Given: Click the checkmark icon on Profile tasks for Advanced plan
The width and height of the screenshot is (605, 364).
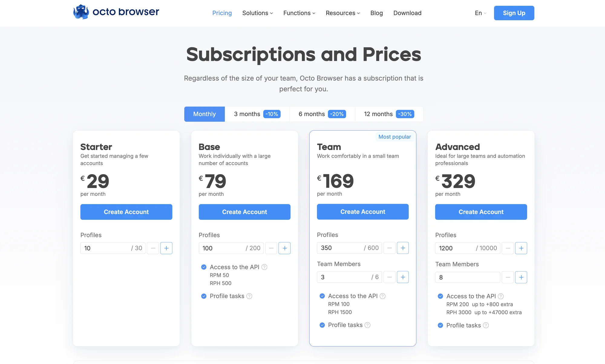Looking at the screenshot, I should 440,325.
